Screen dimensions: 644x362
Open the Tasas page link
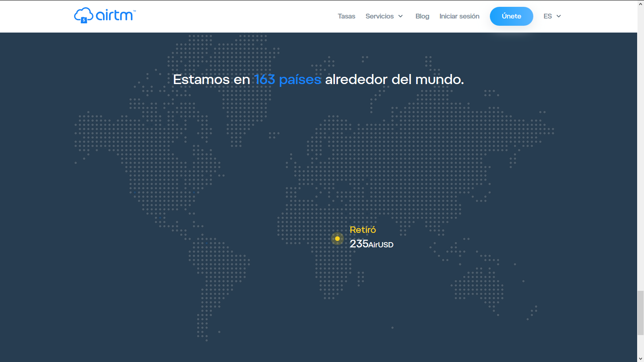346,16
